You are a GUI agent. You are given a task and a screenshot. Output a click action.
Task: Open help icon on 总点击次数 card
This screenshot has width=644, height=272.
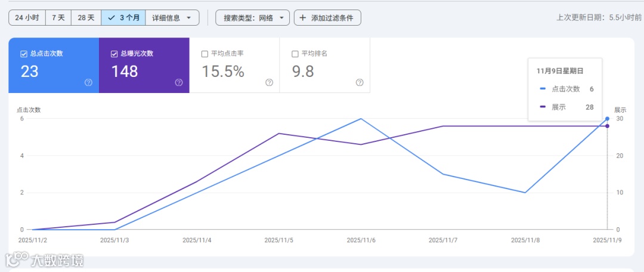pos(88,82)
